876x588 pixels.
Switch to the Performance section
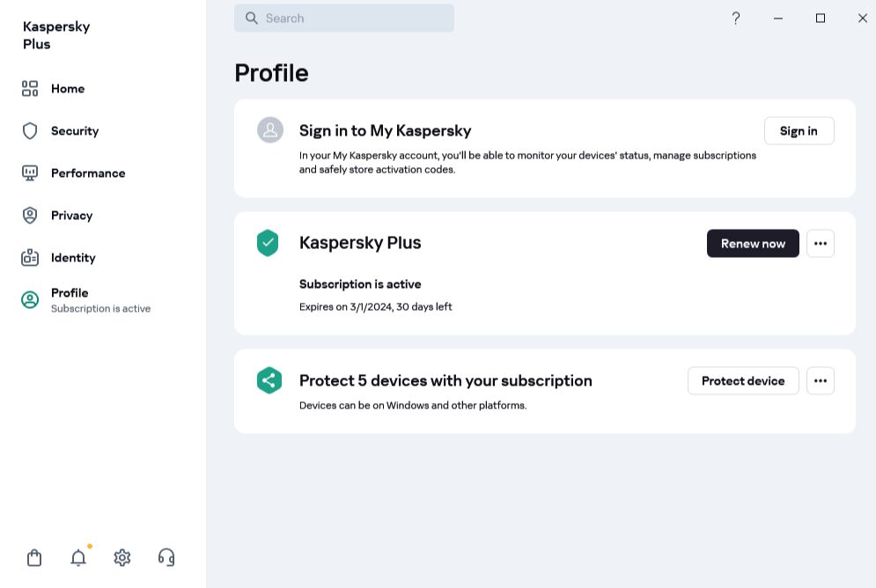click(87, 173)
